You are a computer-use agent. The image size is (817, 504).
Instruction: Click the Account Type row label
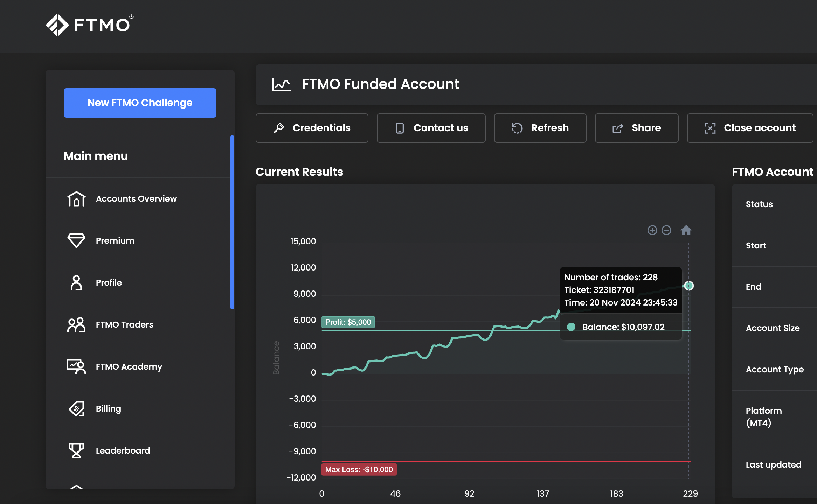click(775, 370)
